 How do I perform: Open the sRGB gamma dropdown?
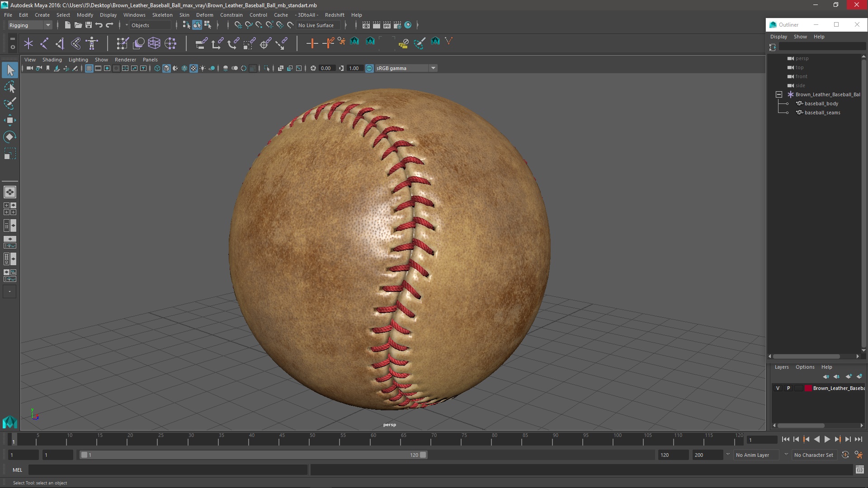point(433,68)
